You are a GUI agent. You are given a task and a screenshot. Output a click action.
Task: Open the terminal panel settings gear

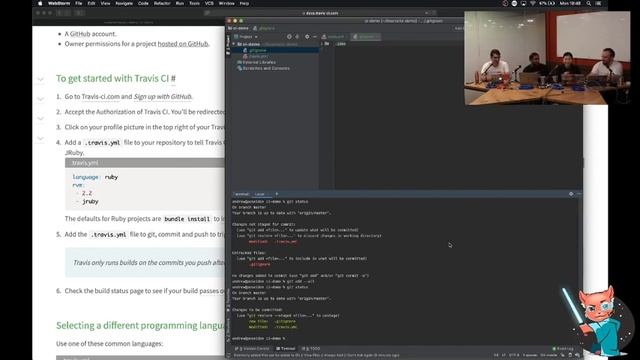pos(571,194)
